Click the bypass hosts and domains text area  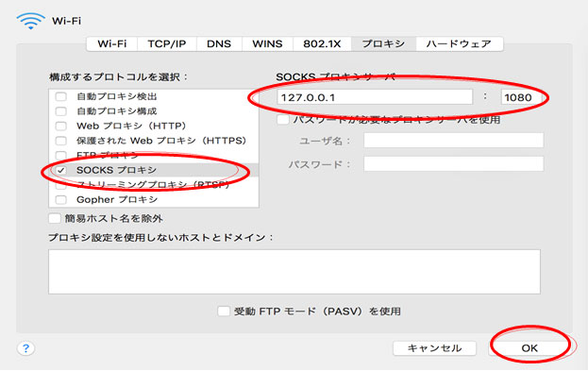tap(294, 272)
